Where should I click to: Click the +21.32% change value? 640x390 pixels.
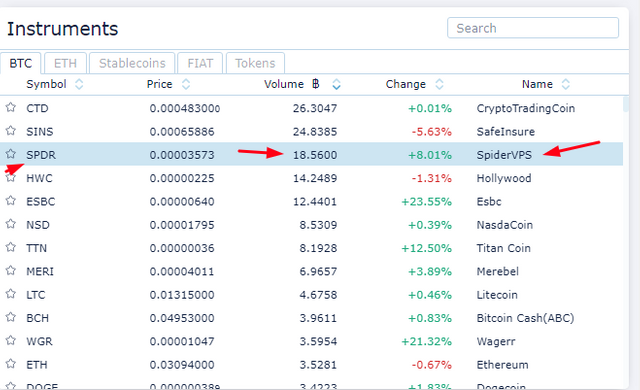427,341
